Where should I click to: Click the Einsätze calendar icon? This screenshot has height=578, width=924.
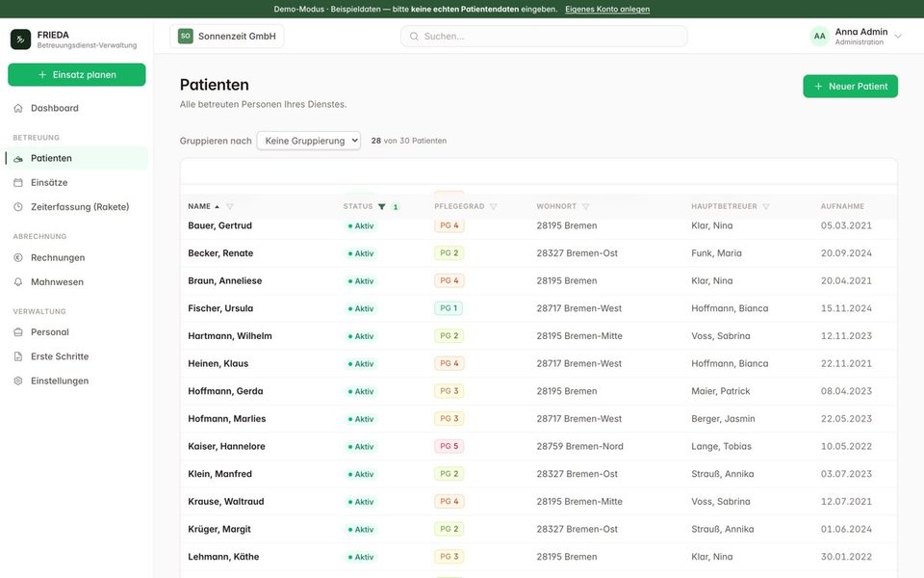[18, 183]
